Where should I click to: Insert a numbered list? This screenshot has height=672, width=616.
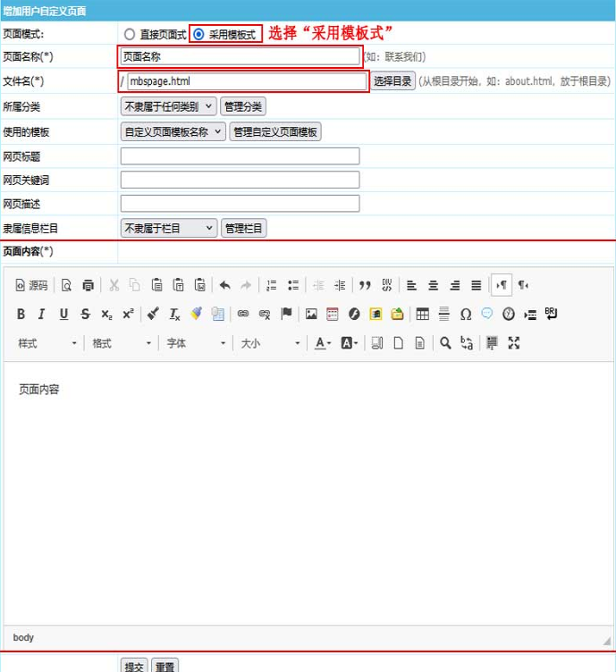click(272, 285)
